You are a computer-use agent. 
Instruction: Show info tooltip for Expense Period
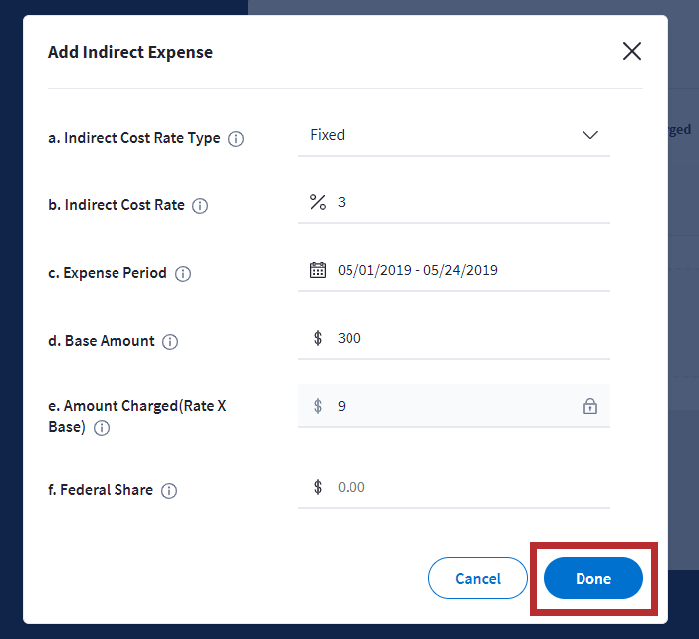pyautogui.click(x=183, y=274)
